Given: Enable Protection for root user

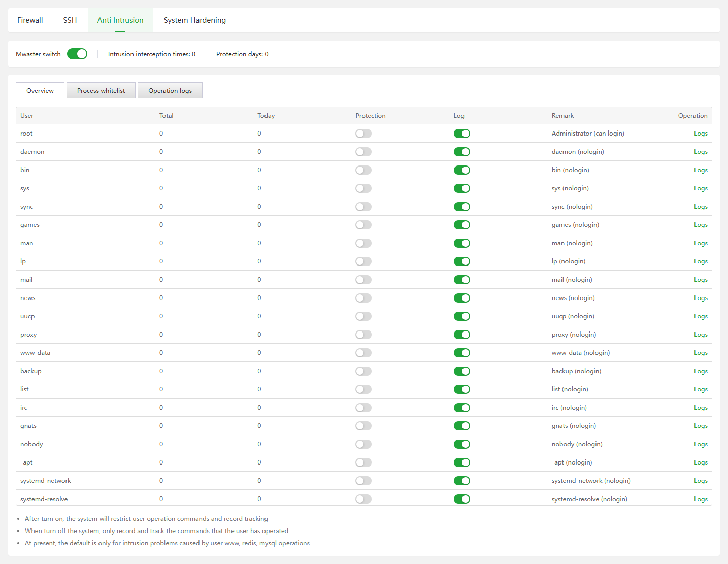Looking at the screenshot, I should (363, 134).
